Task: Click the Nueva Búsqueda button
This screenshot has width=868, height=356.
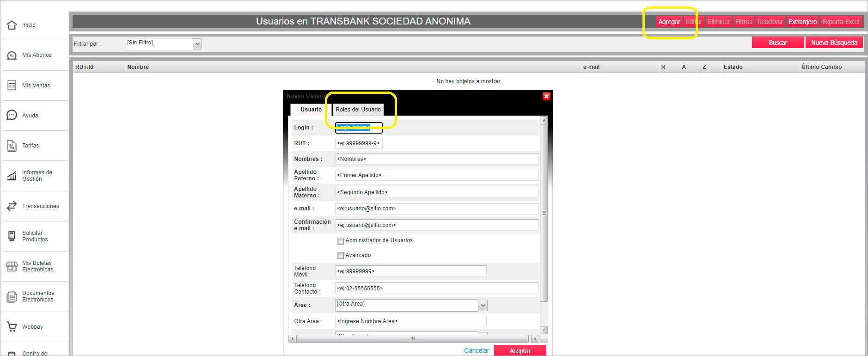Action: (x=834, y=43)
